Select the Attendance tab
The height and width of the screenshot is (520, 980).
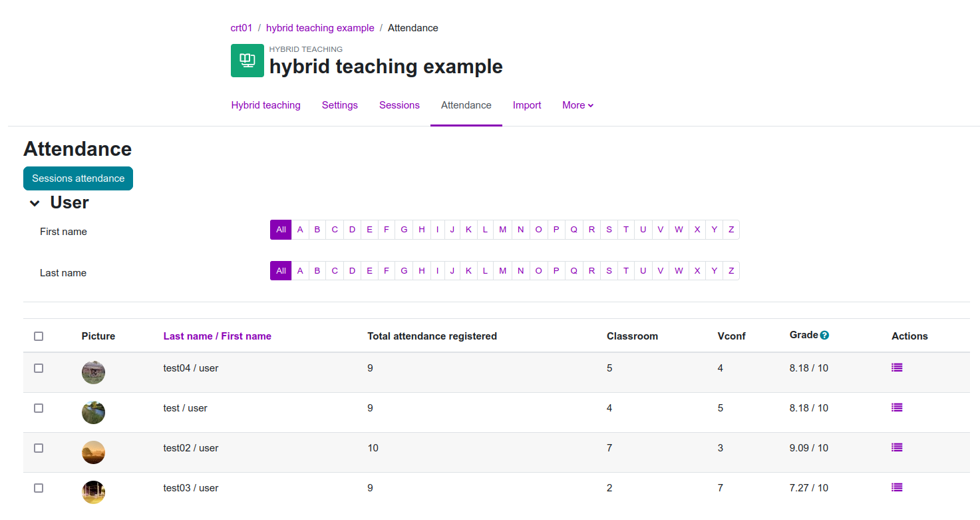[x=466, y=105]
